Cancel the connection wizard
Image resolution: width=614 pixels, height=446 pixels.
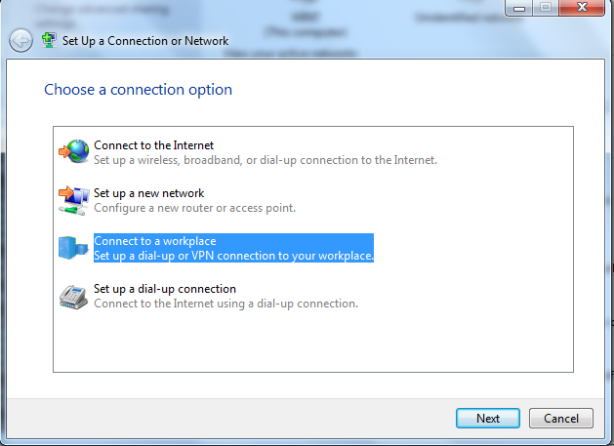point(561,418)
